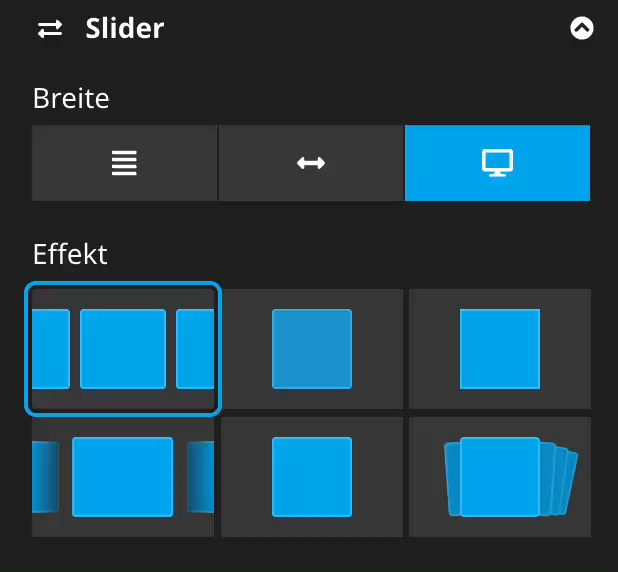Screen dimensions: 618x572
Task: Select the content-width lines icon under Breite
Action: (124, 163)
